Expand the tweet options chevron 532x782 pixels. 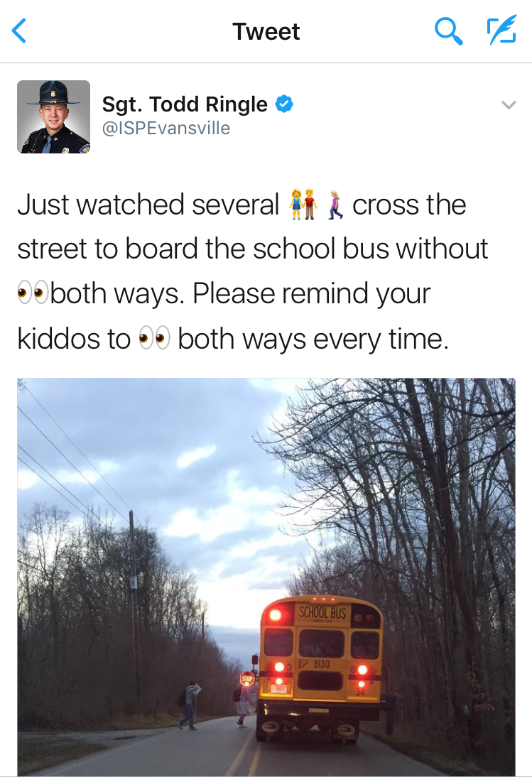pos(508,104)
